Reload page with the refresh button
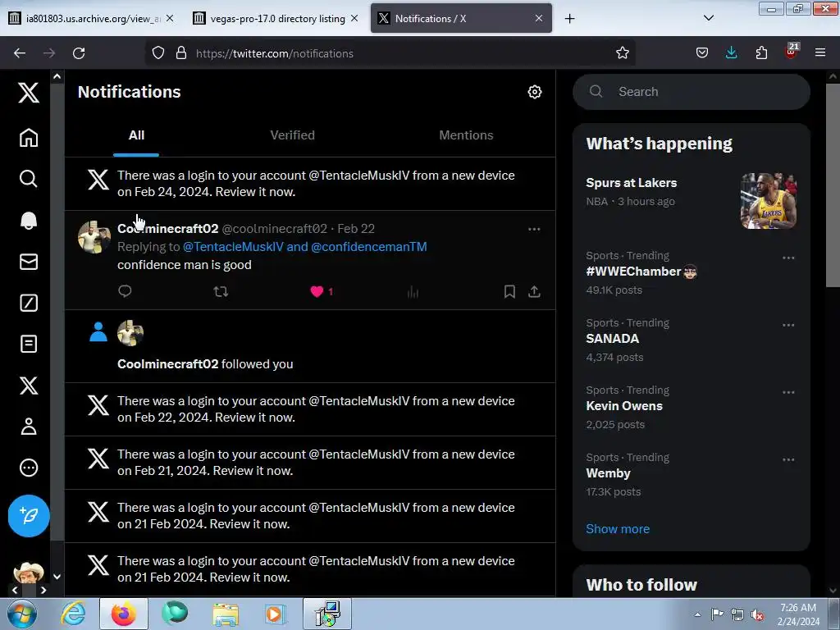Screen dimensions: 840x630 pyautogui.click(x=79, y=53)
